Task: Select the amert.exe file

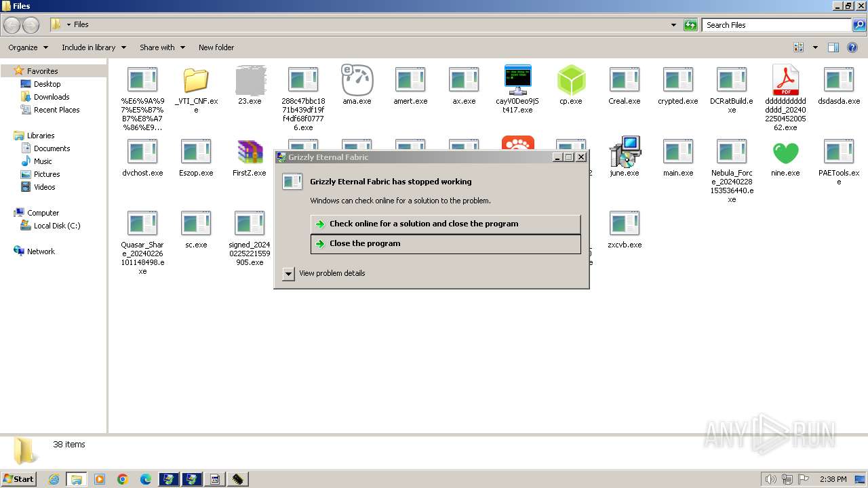Action: (x=410, y=81)
